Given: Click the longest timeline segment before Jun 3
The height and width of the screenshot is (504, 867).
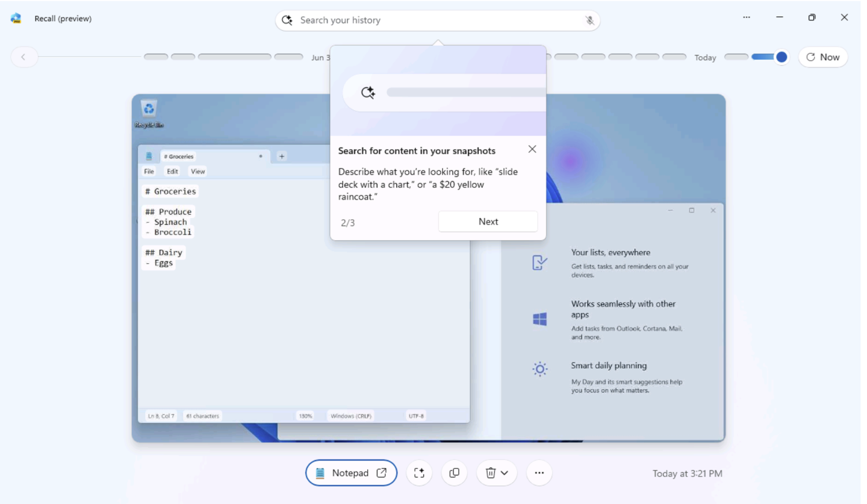Looking at the screenshot, I should coord(234,57).
